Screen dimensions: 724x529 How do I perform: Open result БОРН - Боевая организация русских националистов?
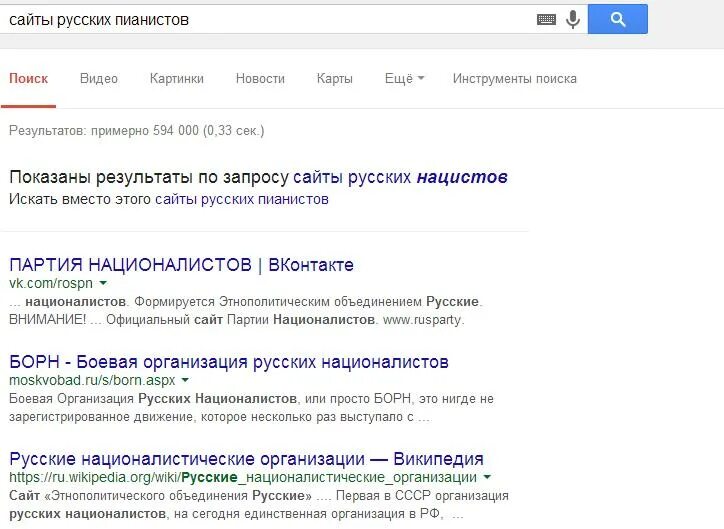tap(229, 362)
